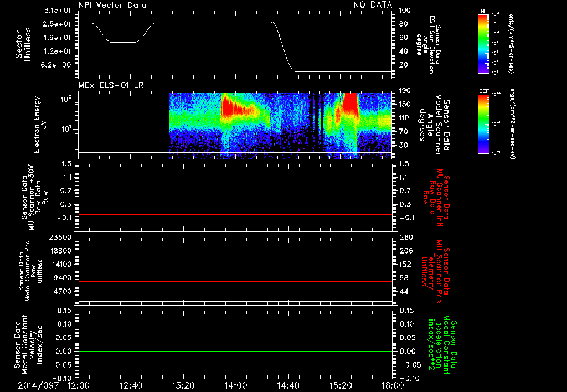This screenshot has width=567, height=392.
Task: Click the NF rainbow color bar
Action: click(483, 44)
